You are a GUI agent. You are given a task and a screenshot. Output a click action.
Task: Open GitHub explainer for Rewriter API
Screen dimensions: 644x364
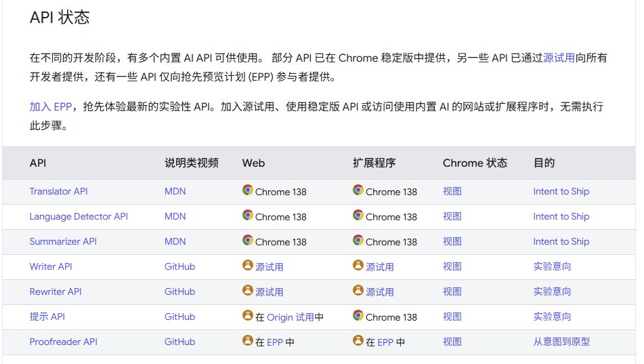tap(179, 291)
